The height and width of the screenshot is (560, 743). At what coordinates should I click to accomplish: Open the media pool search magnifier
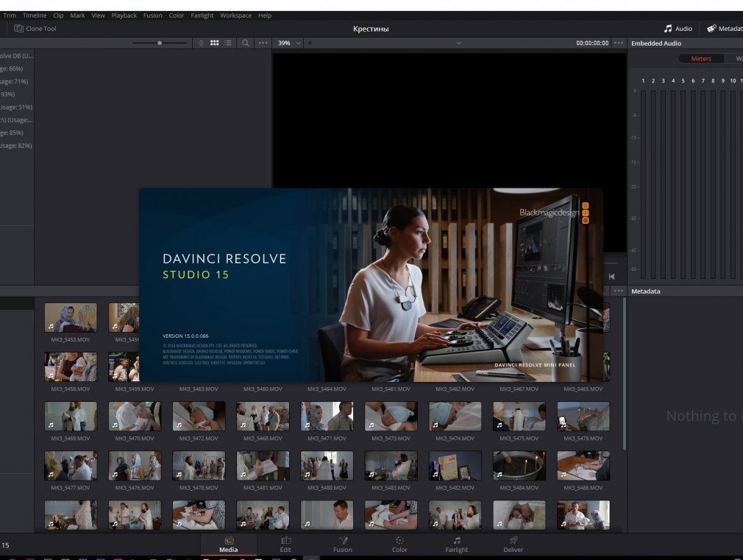coord(246,43)
